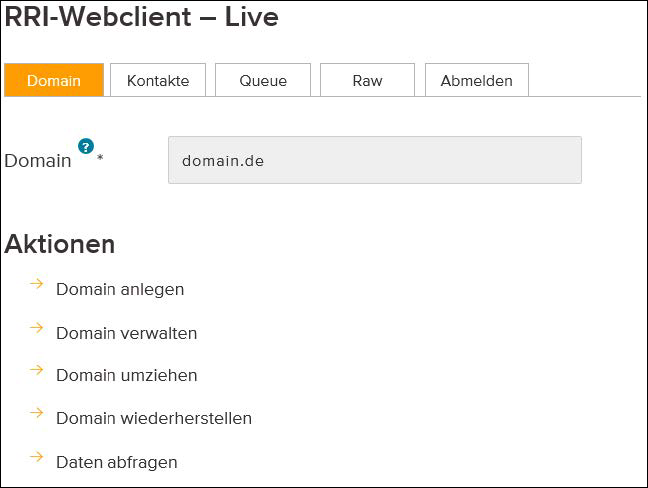
Task: Open the Domain tab
Action: [x=54, y=80]
